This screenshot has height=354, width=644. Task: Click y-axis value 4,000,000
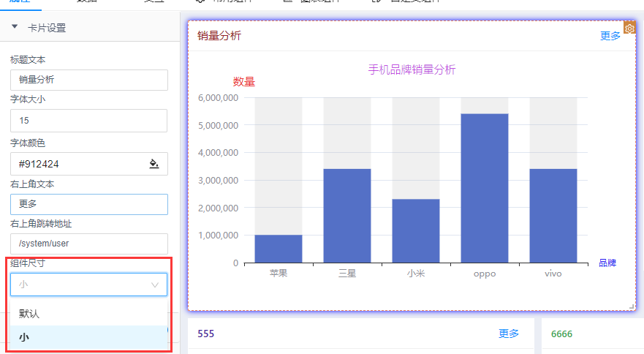tap(218, 153)
